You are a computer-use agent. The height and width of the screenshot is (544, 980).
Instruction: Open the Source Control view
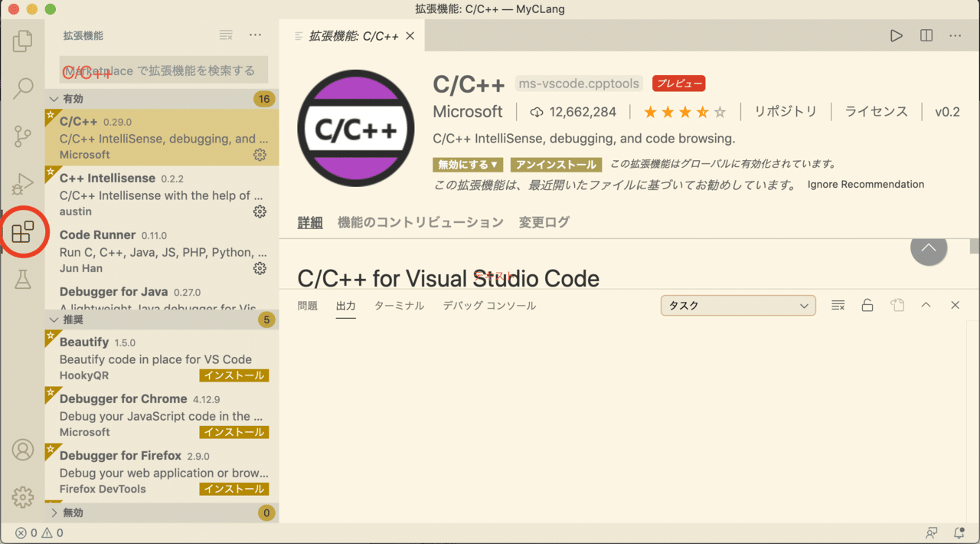[x=23, y=136]
